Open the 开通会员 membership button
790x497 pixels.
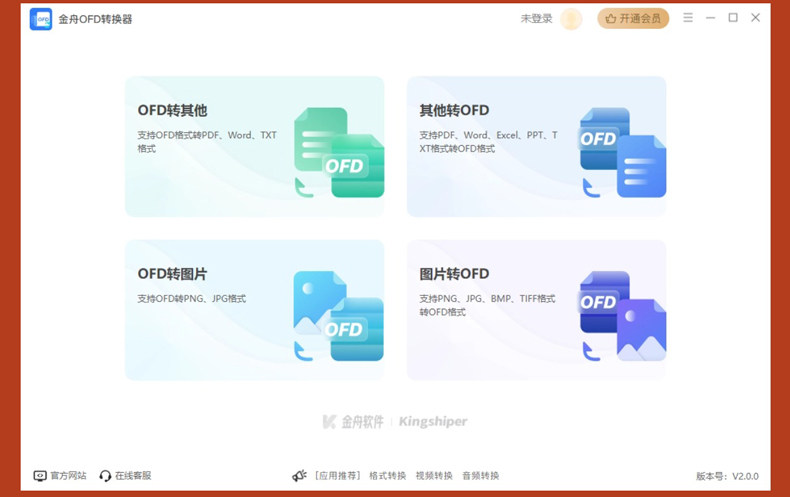point(633,19)
